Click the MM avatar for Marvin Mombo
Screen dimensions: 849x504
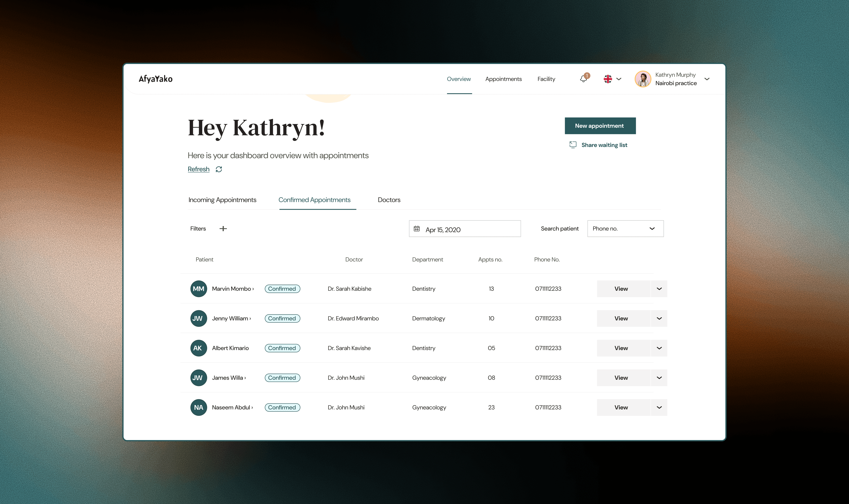coord(199,289)
